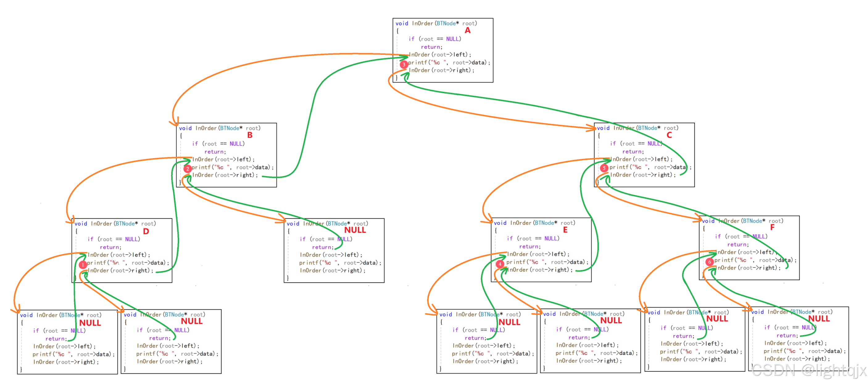868x385 pixels.
Task: Select the red step marker 3
Action: 404,64
